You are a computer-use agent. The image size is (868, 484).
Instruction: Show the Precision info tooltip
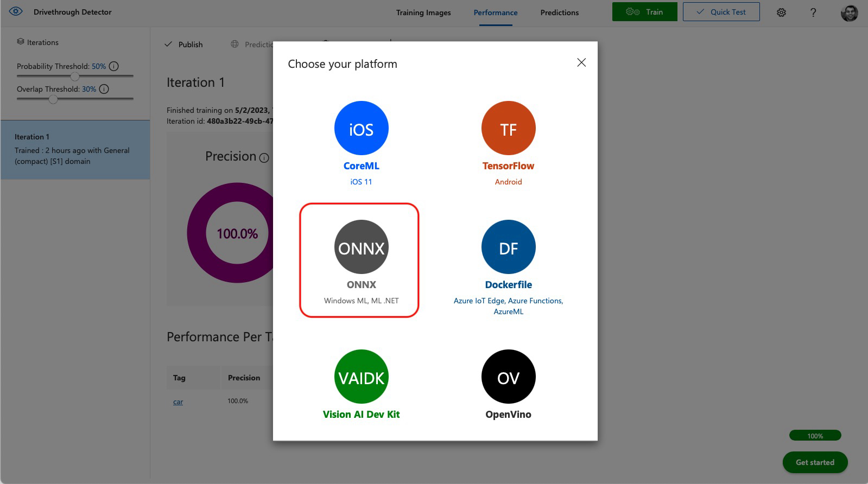(x=264, y=158)
